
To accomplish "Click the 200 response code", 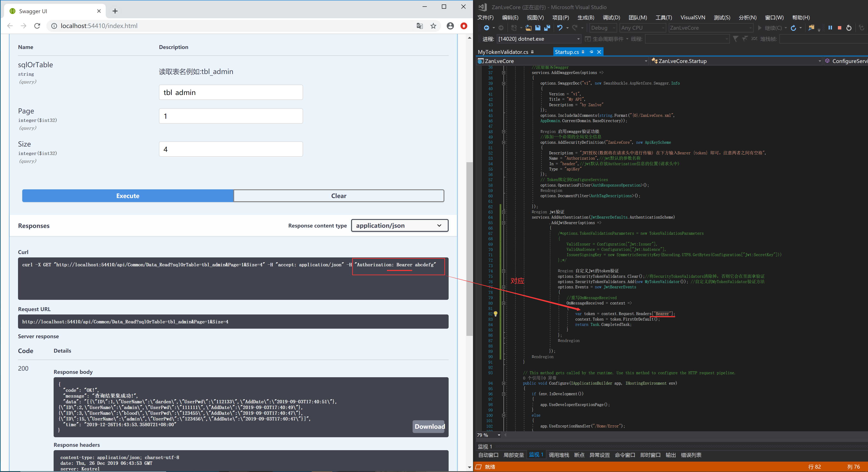I will pos(23,369).
